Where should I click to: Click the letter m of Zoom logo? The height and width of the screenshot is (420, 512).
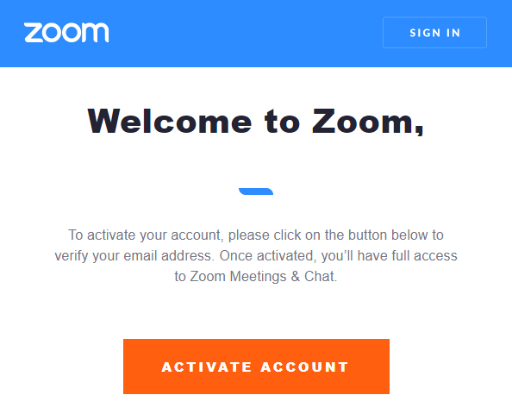95,33
